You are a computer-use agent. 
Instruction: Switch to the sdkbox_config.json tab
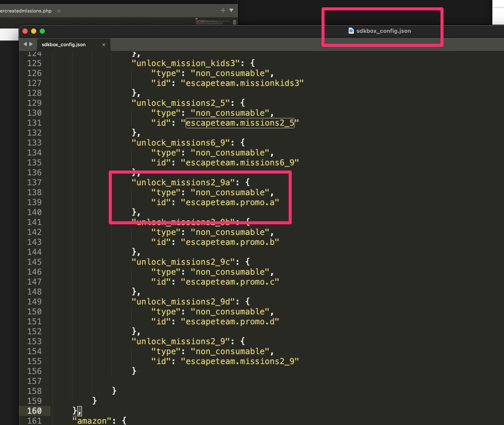coord(64,44)
